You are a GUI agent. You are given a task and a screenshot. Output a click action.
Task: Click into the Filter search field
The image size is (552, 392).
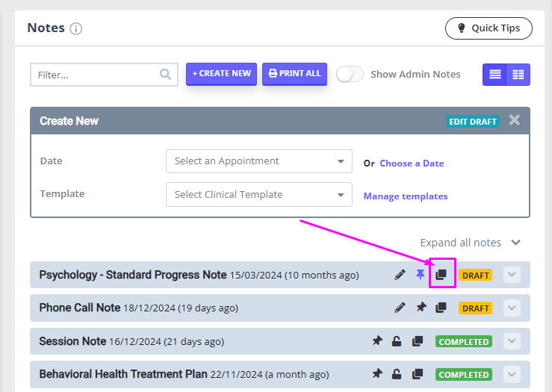point(96,75)
